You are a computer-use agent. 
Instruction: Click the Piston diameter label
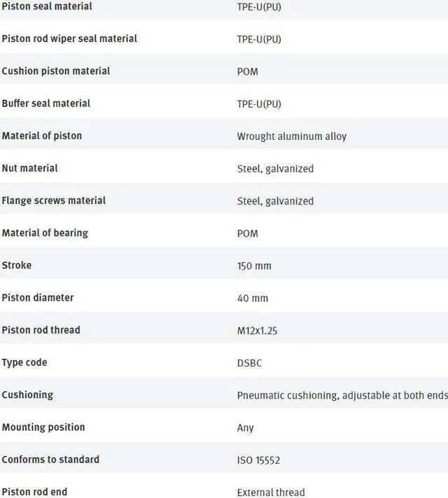38,297
